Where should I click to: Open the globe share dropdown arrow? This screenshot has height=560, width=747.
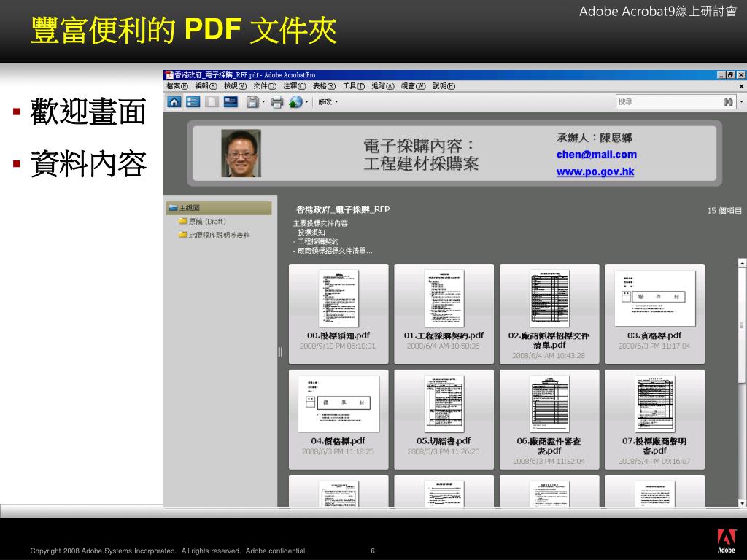coord(306,102)
